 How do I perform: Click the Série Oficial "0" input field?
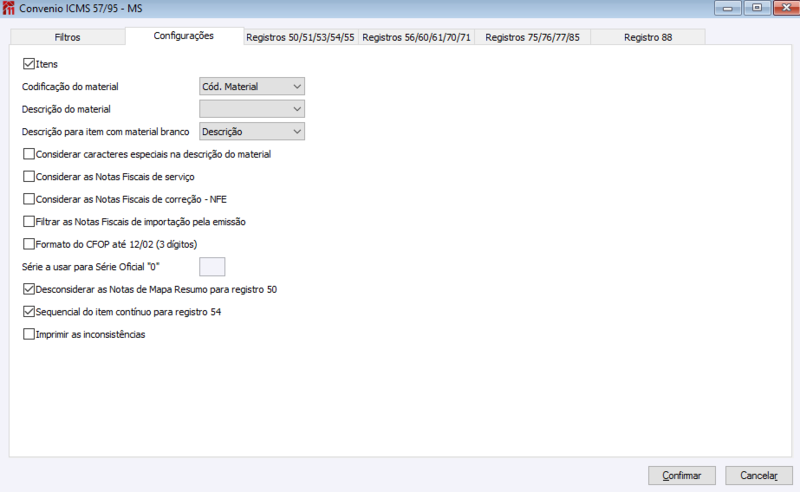coord(212,267)
